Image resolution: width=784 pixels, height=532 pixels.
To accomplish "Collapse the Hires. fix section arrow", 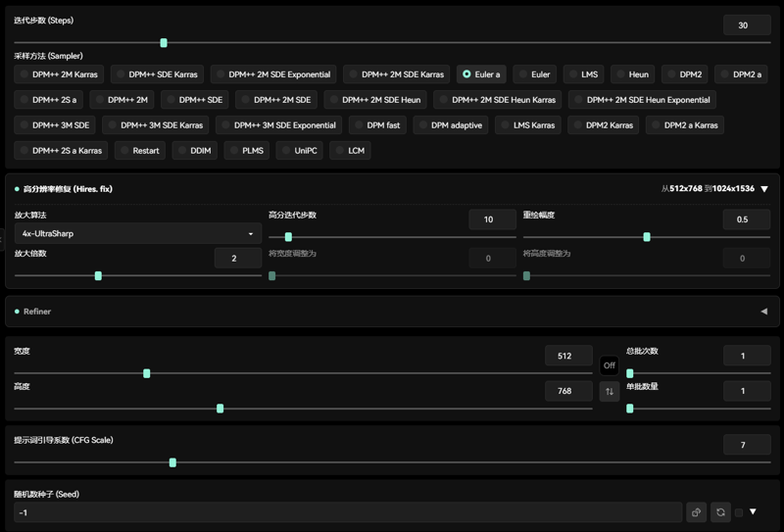I will coord(764,188).
